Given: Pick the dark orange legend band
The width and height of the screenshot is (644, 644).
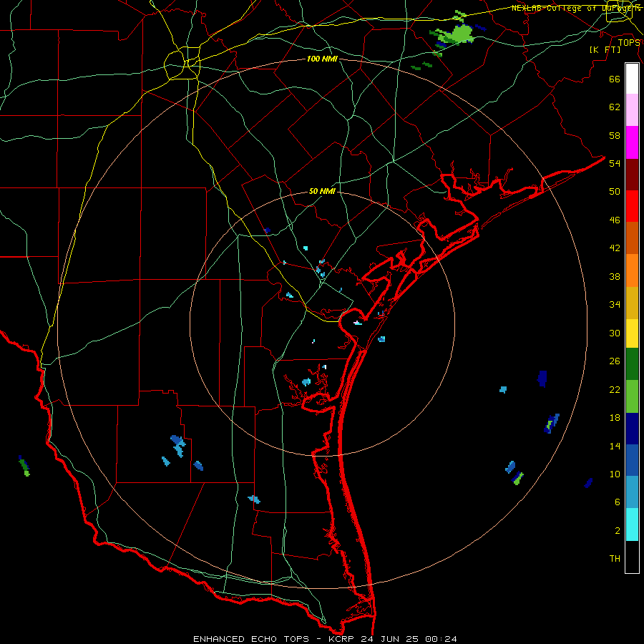Looking at the screenshot, I should (632, 238).
